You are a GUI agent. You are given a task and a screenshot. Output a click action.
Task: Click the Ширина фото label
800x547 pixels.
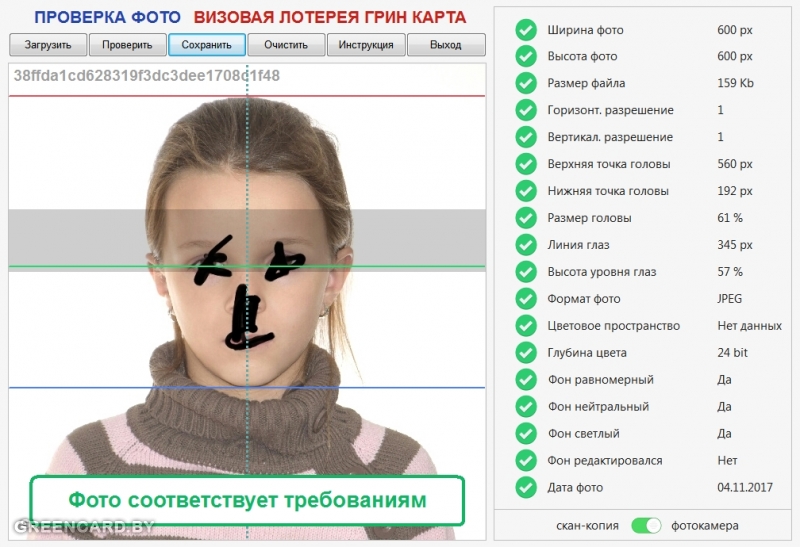tap(585, 30)
